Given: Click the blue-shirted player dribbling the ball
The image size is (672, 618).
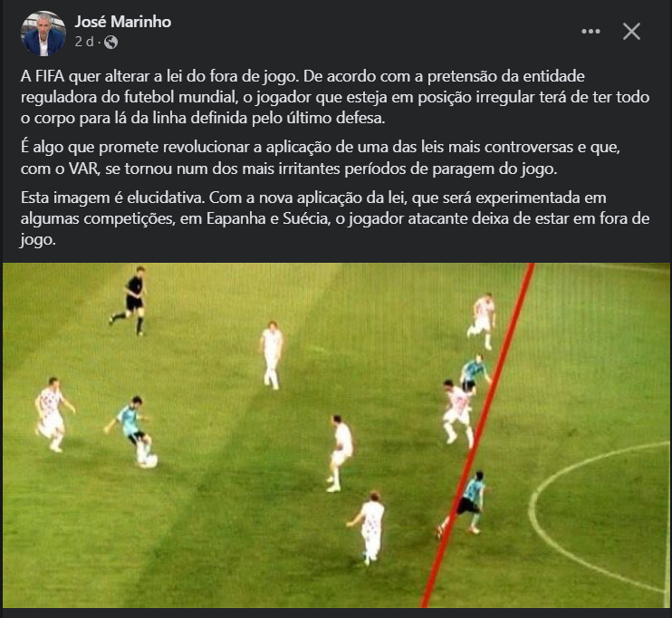Looking at the screenshot, I should tap(131, 428).
